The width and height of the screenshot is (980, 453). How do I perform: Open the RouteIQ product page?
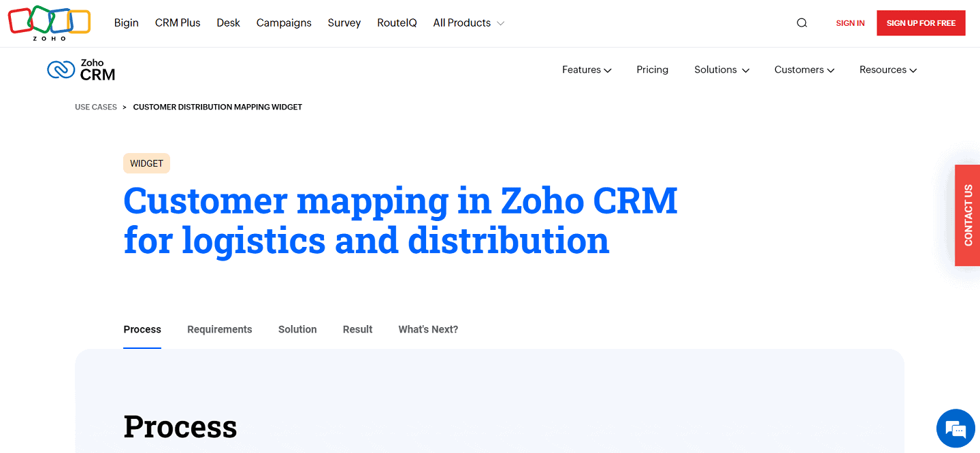[x=397, y=22]
